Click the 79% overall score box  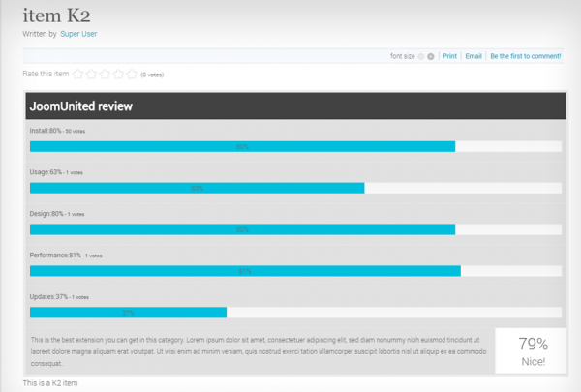(531, 350)
